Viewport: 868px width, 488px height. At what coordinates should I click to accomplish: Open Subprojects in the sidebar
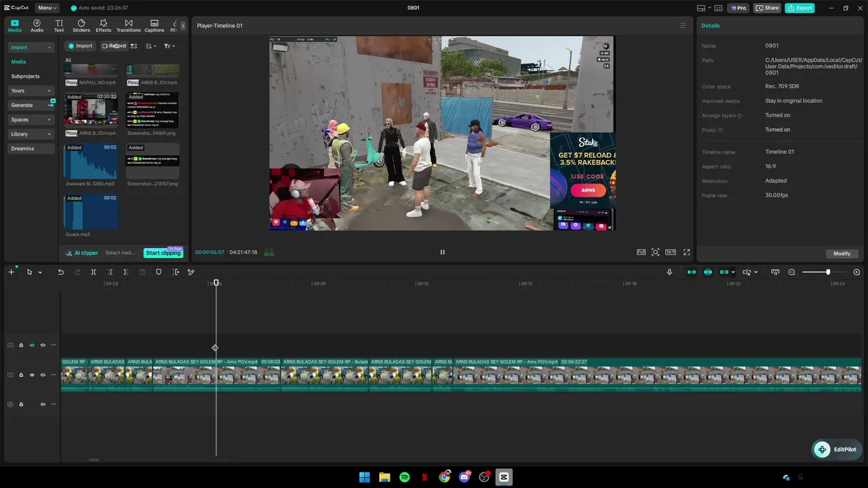pyautogui.click(x=25, y=77)
